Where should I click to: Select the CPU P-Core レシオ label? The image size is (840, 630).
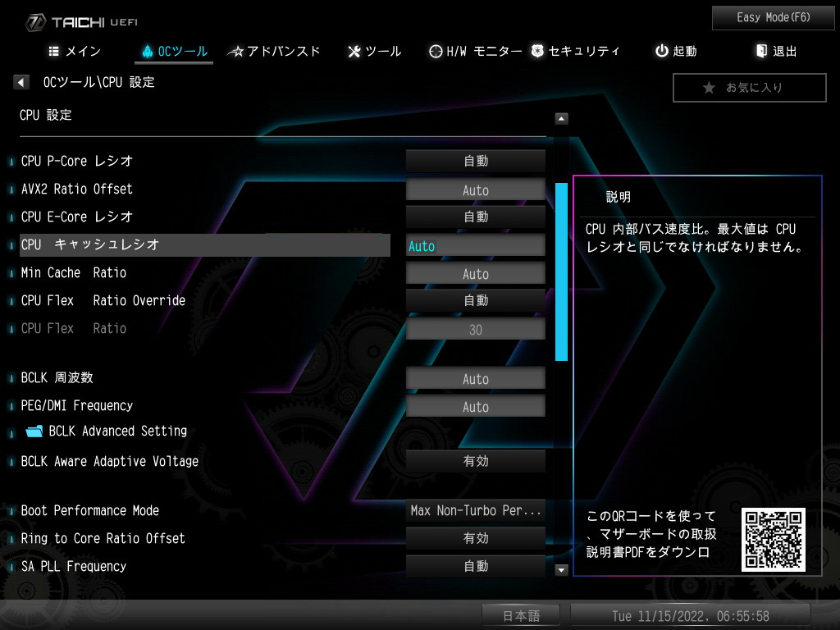click(76, 161)
